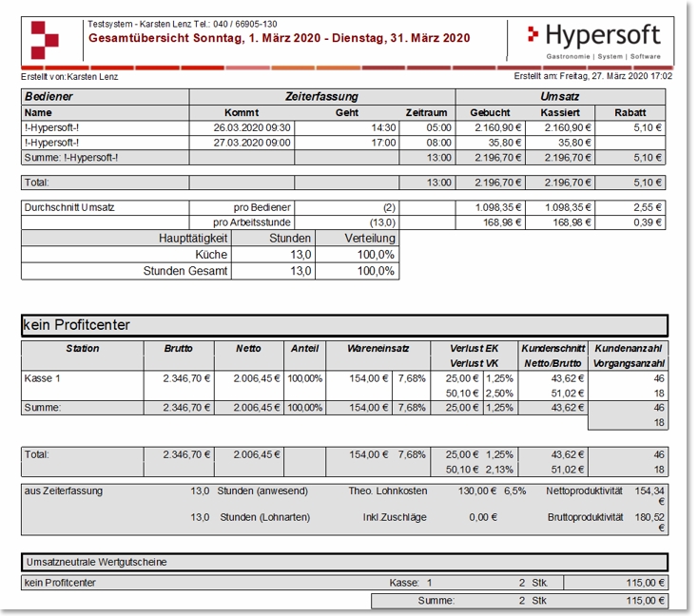This screenshot has height=616, width=698.
Task: Click the Vorgangsanzahl header
Action: 629,364
